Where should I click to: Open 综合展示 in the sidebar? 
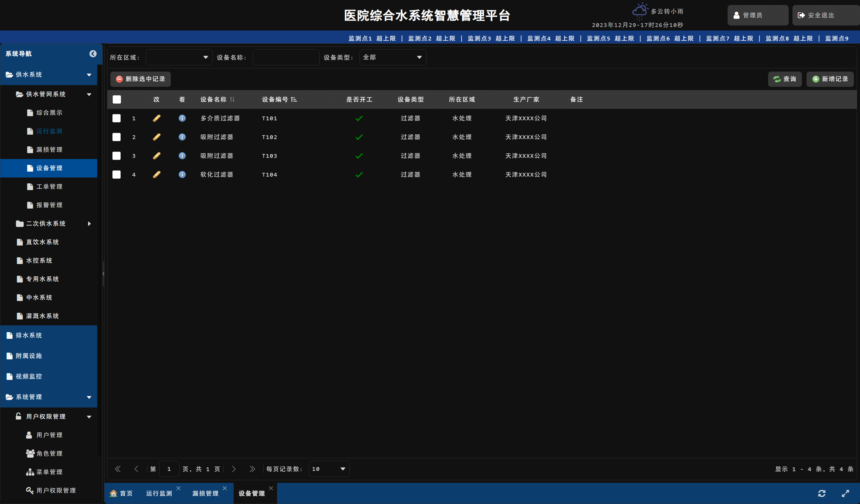(49, 113)
